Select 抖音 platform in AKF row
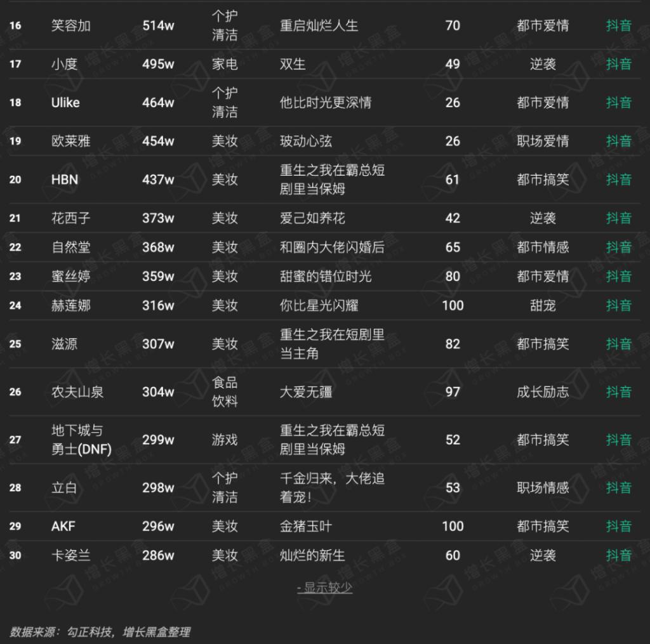The height and width of the screenshot is (644, 650). coord(618,527)
